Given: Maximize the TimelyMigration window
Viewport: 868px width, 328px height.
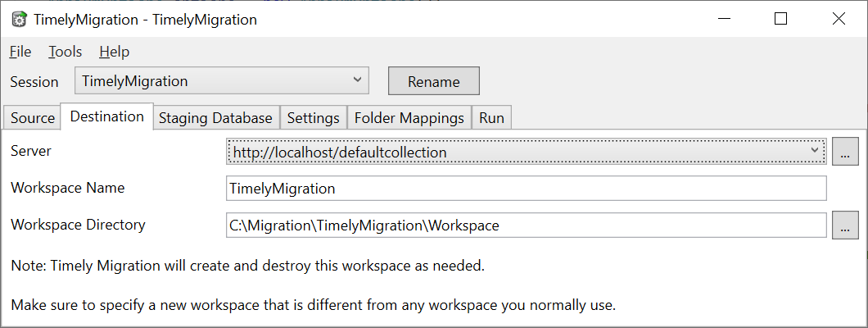Looking at the screenshot, I should 780,19.
